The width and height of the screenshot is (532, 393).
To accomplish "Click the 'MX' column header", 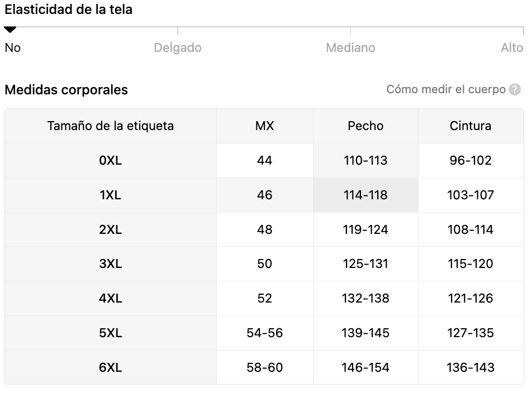I will click(265, 126).
